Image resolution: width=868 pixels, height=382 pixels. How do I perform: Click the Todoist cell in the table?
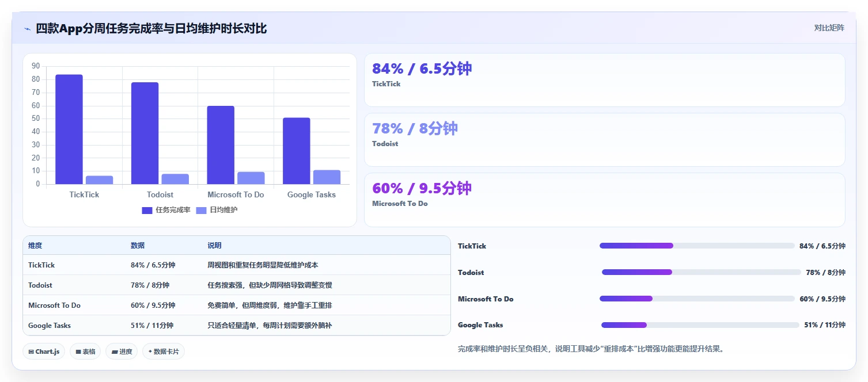tap(40, 285)
